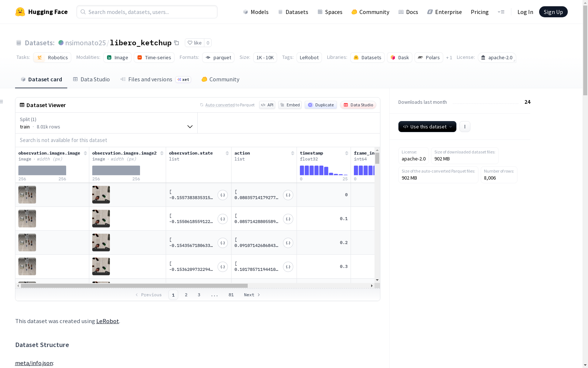This screenshot has height=368, width=588.
Task: Go to the Next page of rows
Action: [x=252, y=295]
